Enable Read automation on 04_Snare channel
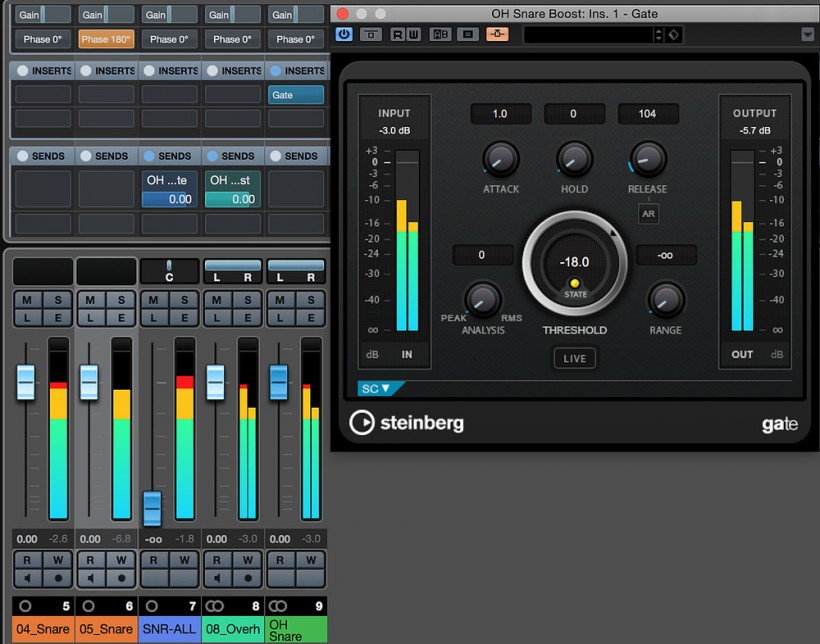The height and width of the screenshot is (644, 820). [27, 560]
